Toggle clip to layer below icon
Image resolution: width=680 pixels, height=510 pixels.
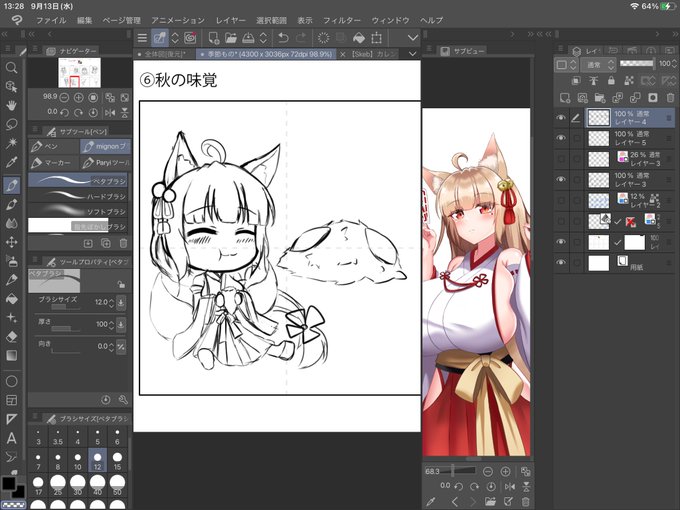(576, 81)
